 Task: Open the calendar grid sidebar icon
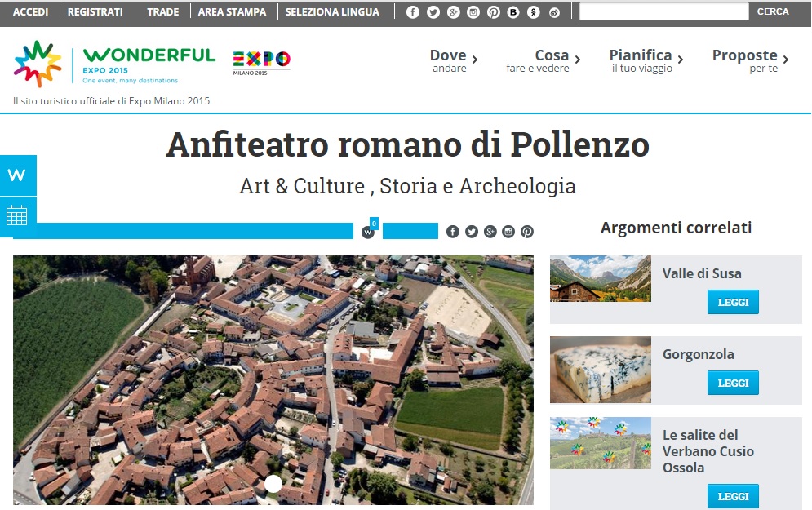click(17, 216)
